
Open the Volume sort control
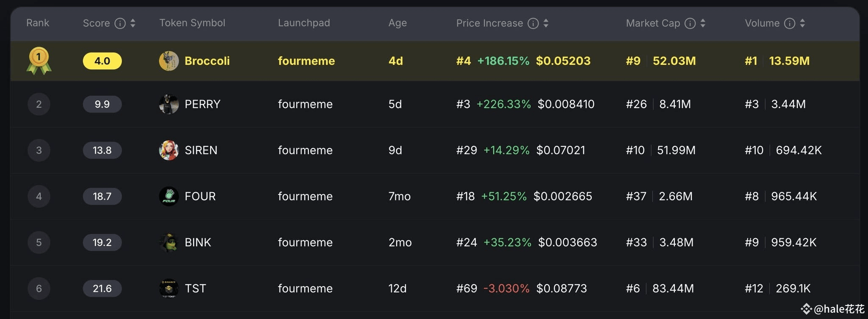pos(802,23)
